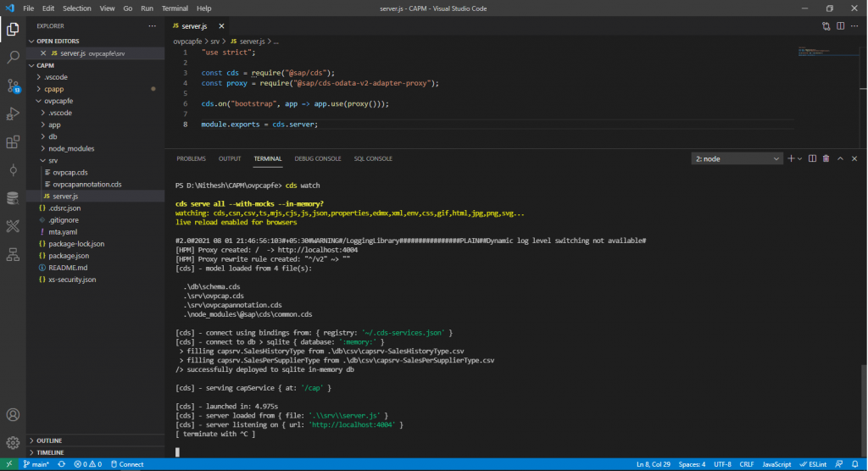Open notifications bell in status bar
Viewport: 868px width, 471px height.
[855, 464]
